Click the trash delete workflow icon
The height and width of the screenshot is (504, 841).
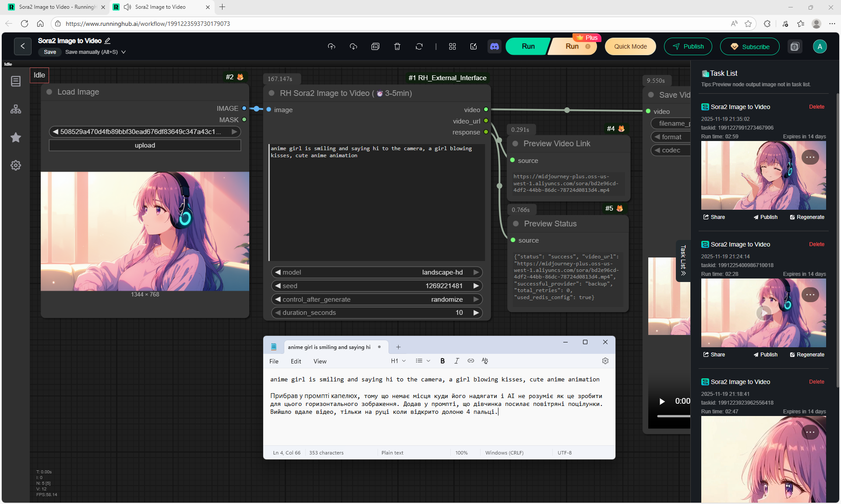coord(397,46)
